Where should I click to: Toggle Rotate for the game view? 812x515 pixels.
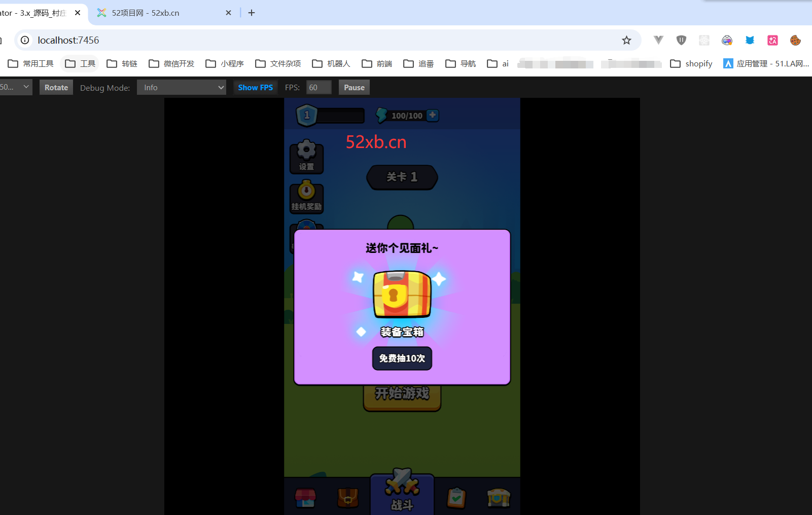tap(56, 87)
